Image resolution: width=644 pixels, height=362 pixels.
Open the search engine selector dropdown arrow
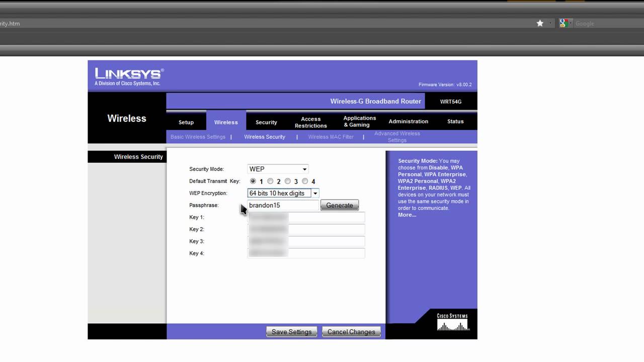pyautogui.click(x=570, y=23)
